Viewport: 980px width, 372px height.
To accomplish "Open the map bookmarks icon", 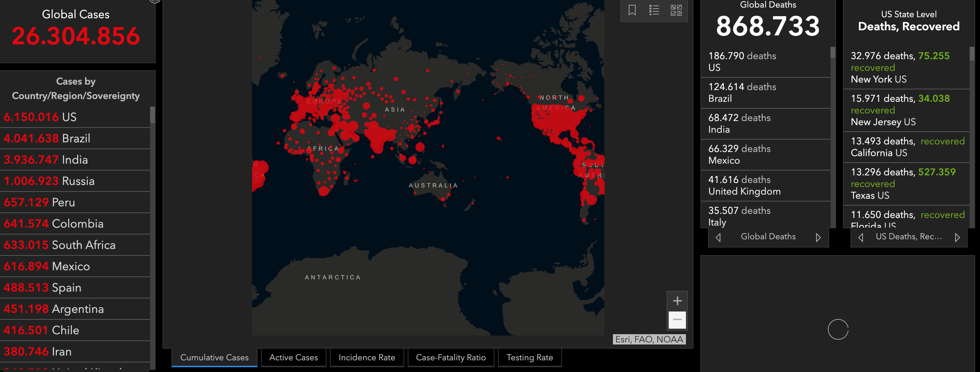I will (x=632, y=10).
